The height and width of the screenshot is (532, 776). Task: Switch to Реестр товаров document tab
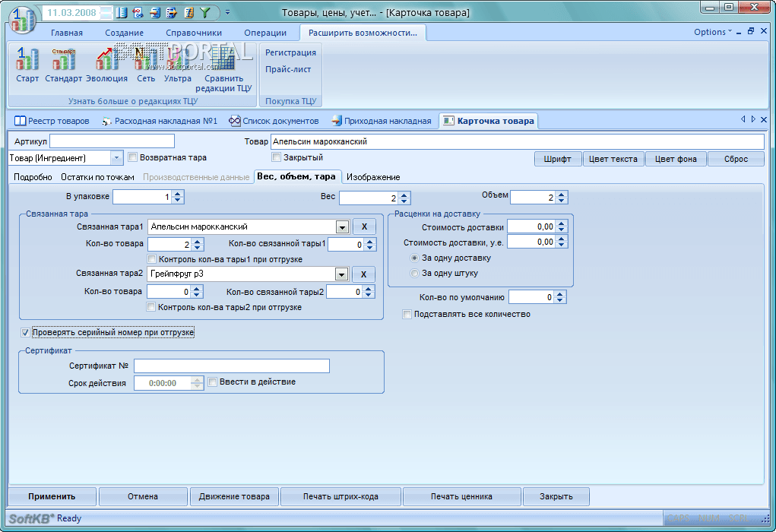(52, 121)
